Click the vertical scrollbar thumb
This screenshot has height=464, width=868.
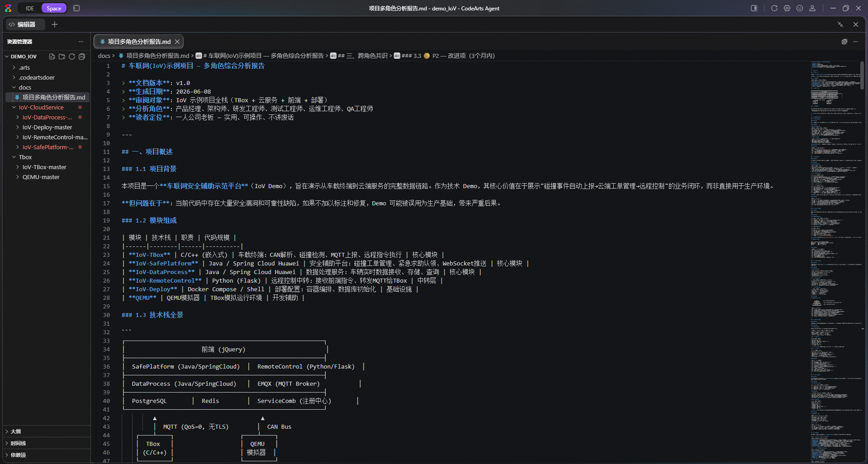tap(863, 75)
